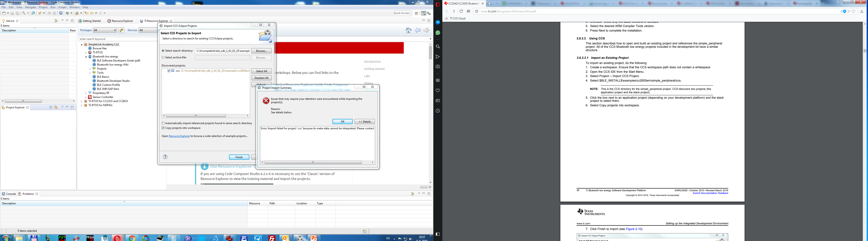Select Bluetooth Developer Studio tree item
Image resolution: width=868 pixels, height=241 pixels.
[113, 81]
